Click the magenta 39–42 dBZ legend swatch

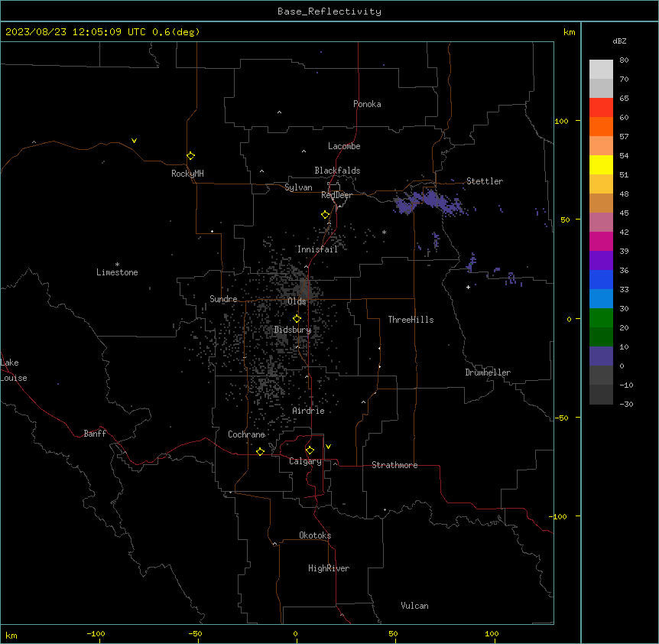click(x=601, y=241)
